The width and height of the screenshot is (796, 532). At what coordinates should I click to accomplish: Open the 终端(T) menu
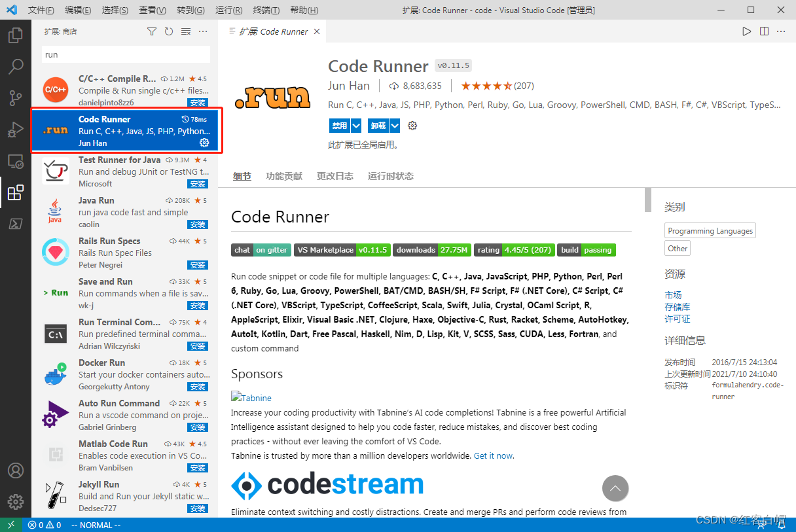click(266, 10)
